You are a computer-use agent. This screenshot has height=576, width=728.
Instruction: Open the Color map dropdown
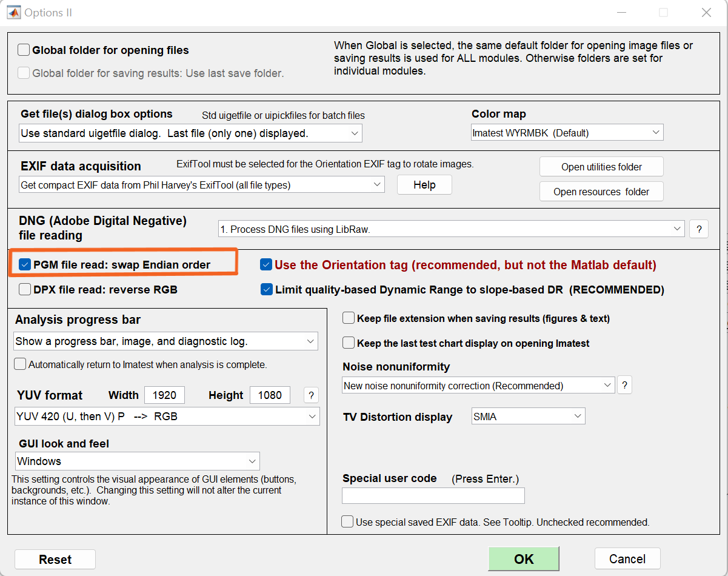click(567, 132)
